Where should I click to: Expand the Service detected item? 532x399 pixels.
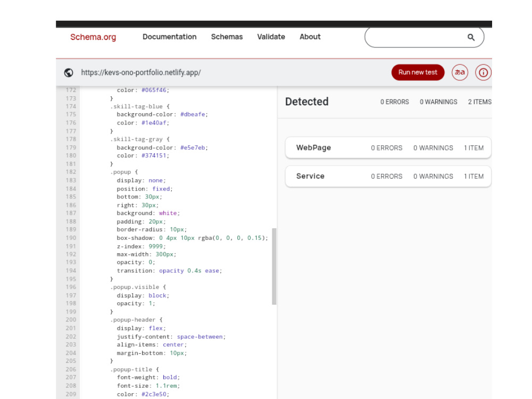pos(388,176)
